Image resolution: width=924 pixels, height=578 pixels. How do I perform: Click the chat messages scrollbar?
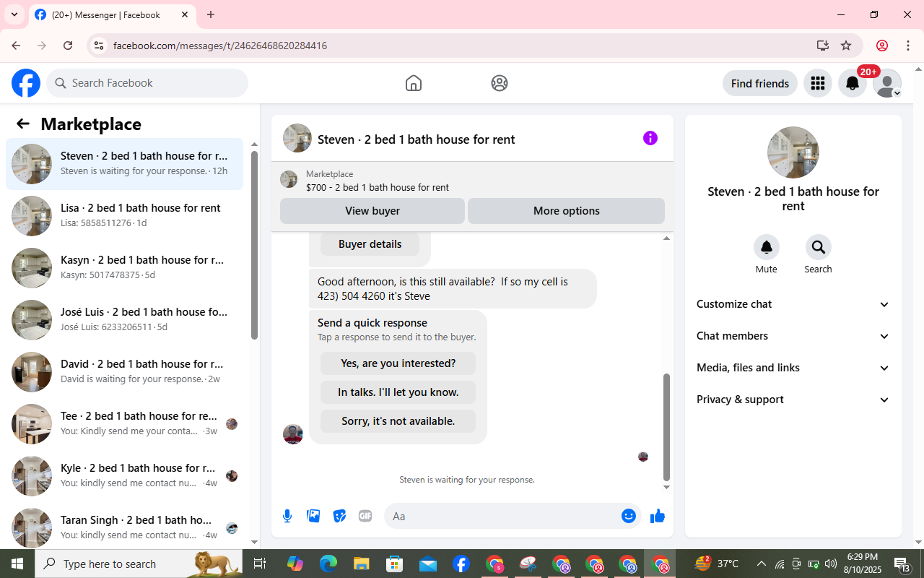click(666, 427)
